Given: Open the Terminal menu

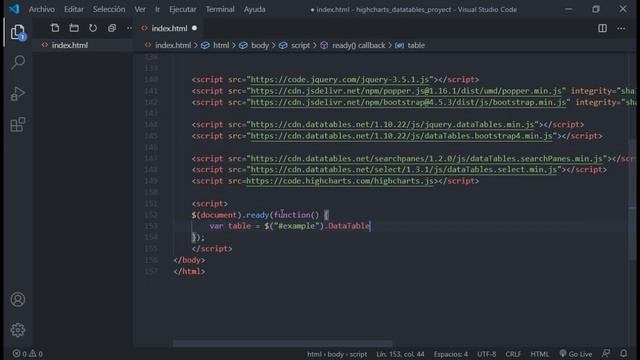Looking at the screenshot, I should pyautogui.click(x=220, y=9).
